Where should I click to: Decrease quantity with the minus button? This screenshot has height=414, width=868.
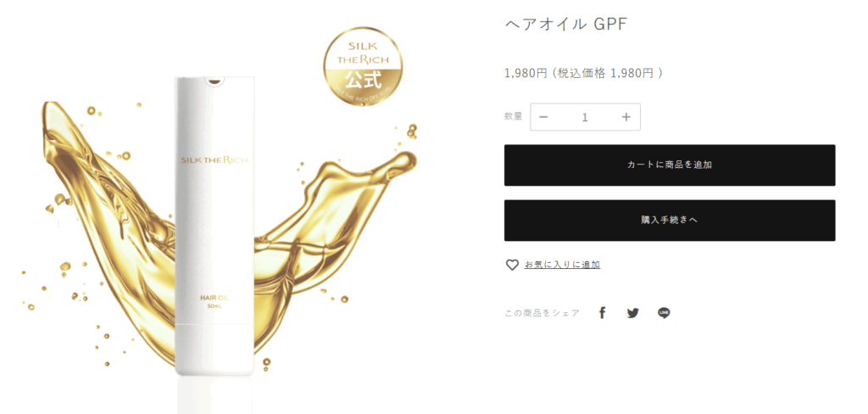(x=543, y=117)
